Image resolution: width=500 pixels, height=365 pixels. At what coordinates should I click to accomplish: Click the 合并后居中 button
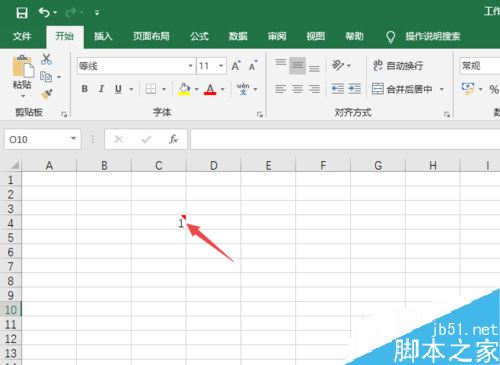tap(402, 89)
